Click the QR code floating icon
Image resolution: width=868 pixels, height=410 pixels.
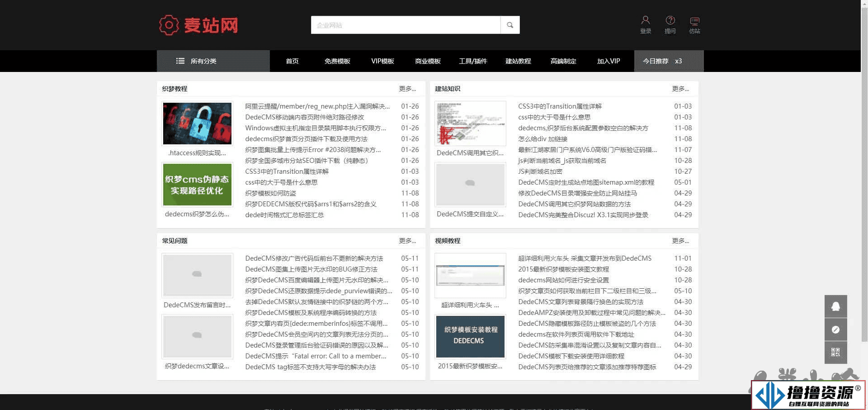pos(835,353)
